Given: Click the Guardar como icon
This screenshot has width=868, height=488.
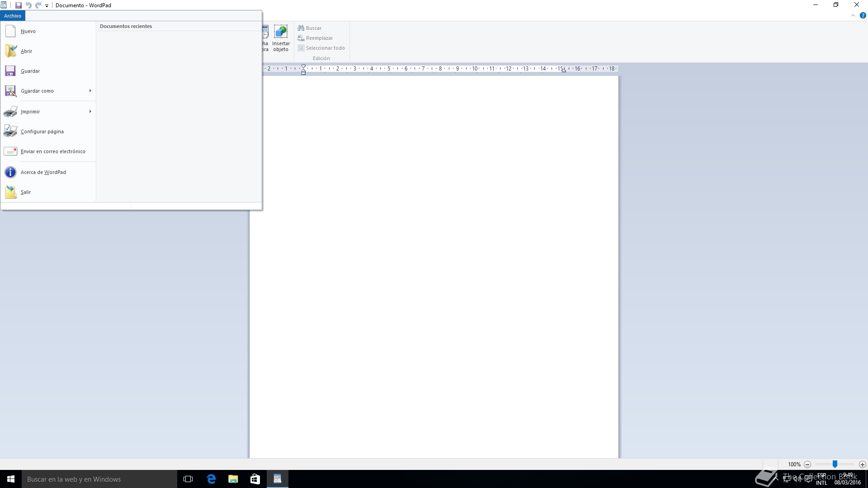Looking at the screenshot, I should tap(10, 91).
